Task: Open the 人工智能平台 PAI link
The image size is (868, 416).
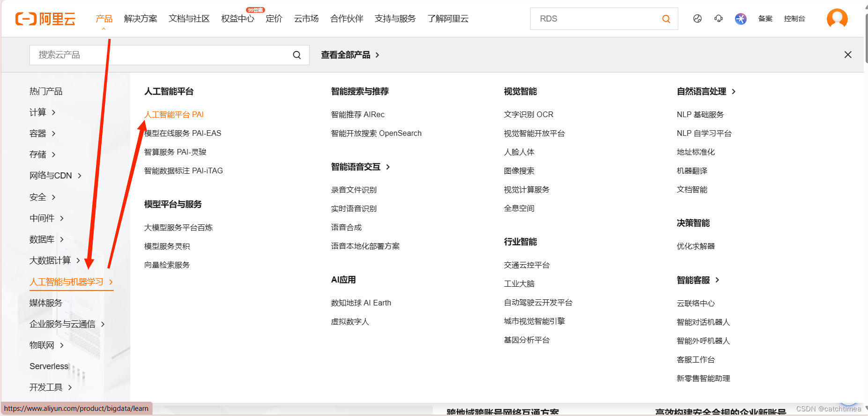Action: (174, 115)
